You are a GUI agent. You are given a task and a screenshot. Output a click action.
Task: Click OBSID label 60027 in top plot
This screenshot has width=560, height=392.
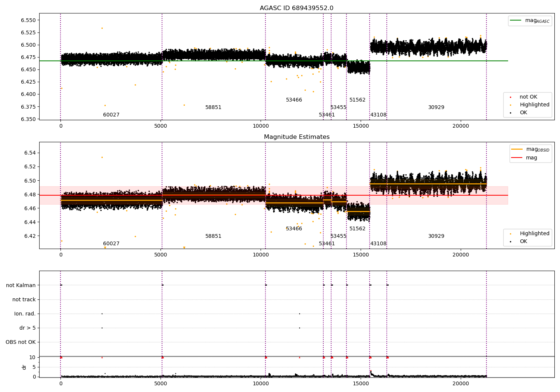(111, 115)
